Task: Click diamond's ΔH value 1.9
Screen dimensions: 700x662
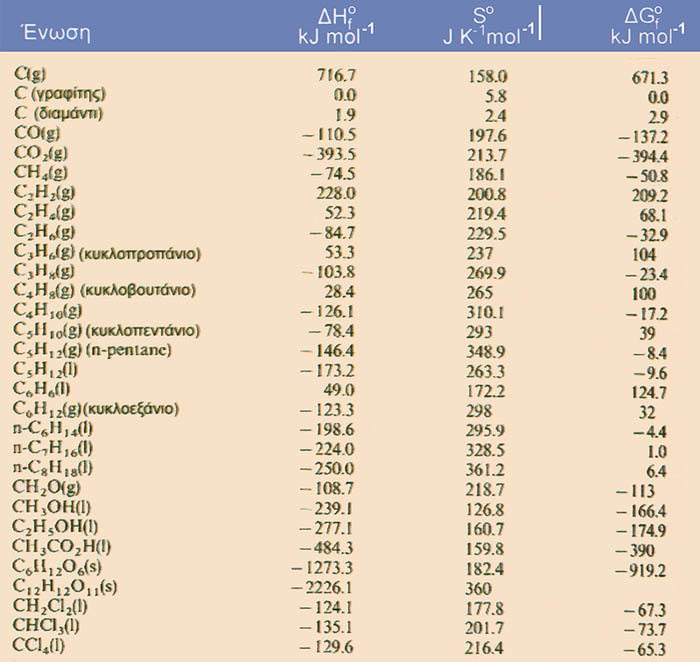Action: (345, 115)
